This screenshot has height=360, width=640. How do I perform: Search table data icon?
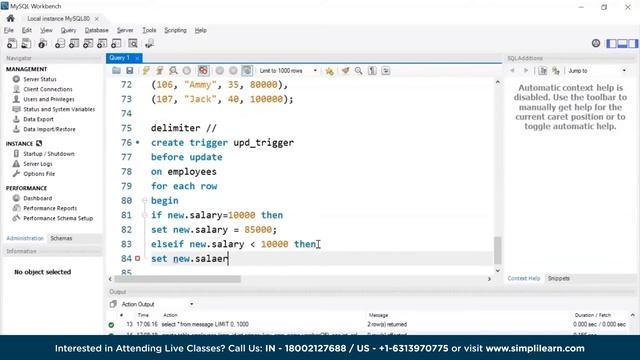(x=133, y=43)
